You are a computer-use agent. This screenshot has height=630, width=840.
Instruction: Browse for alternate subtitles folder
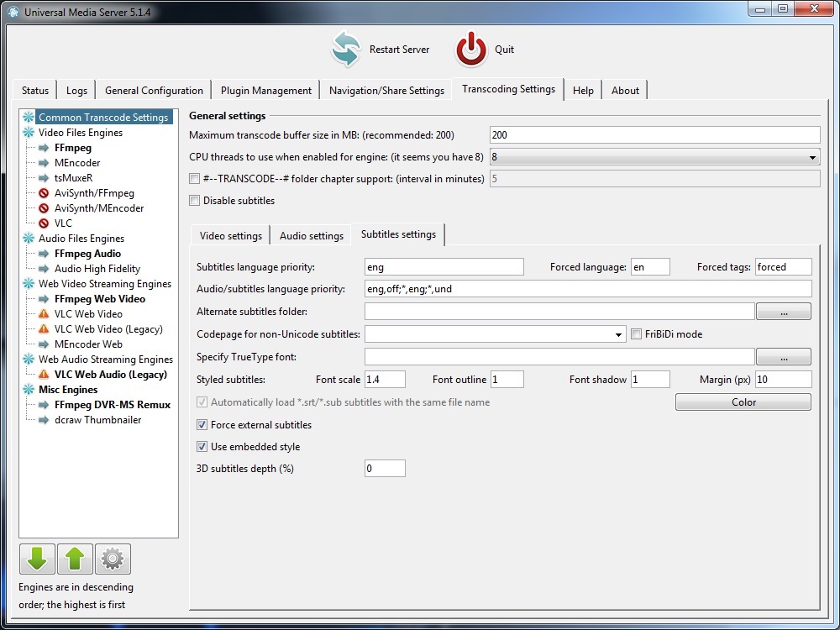(x=783, y=312)
